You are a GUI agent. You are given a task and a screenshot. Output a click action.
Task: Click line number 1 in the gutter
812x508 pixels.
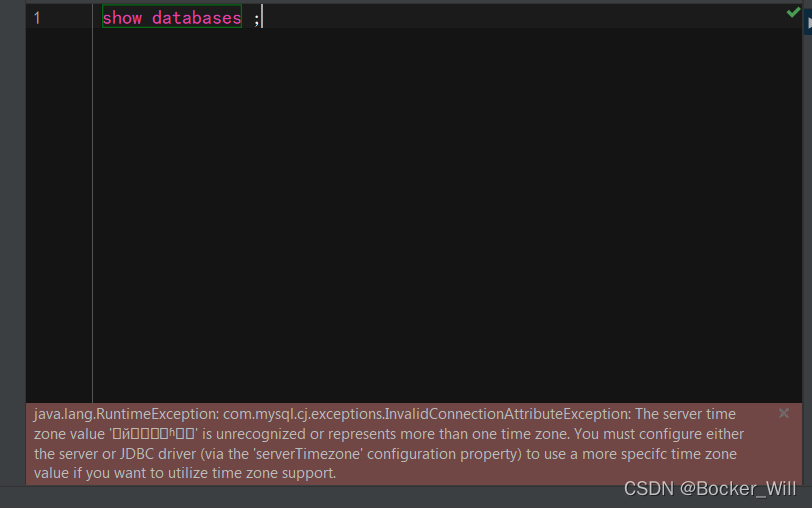coord(37,18)
